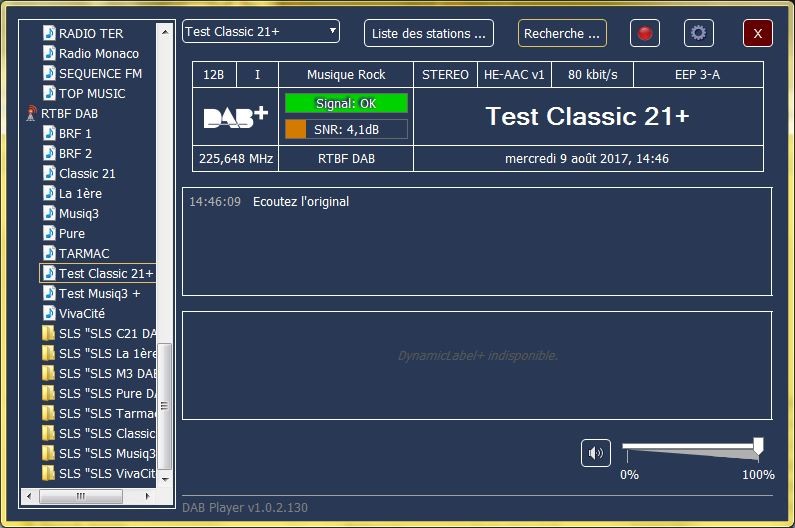Open the Test Classic 21+ station dropdown
This screenshot has width=795, height=528.
click(x=261, y=31)
